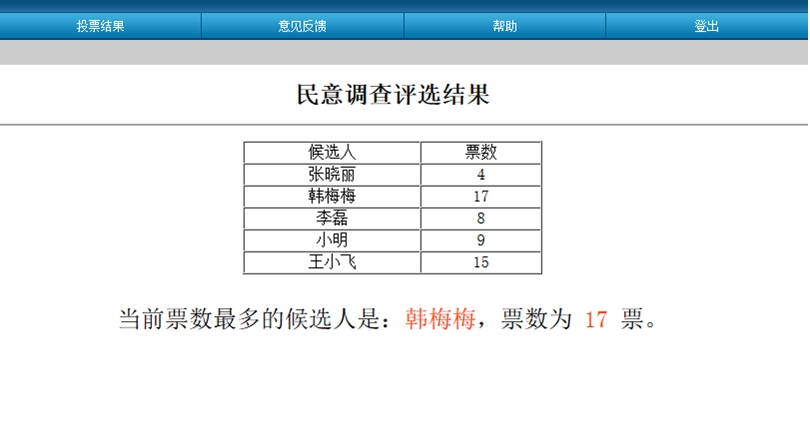The width and height of the screenshot is (810, 445).
Task: Click the text 当前票数最多的候选人是
Action: point(250,319)
